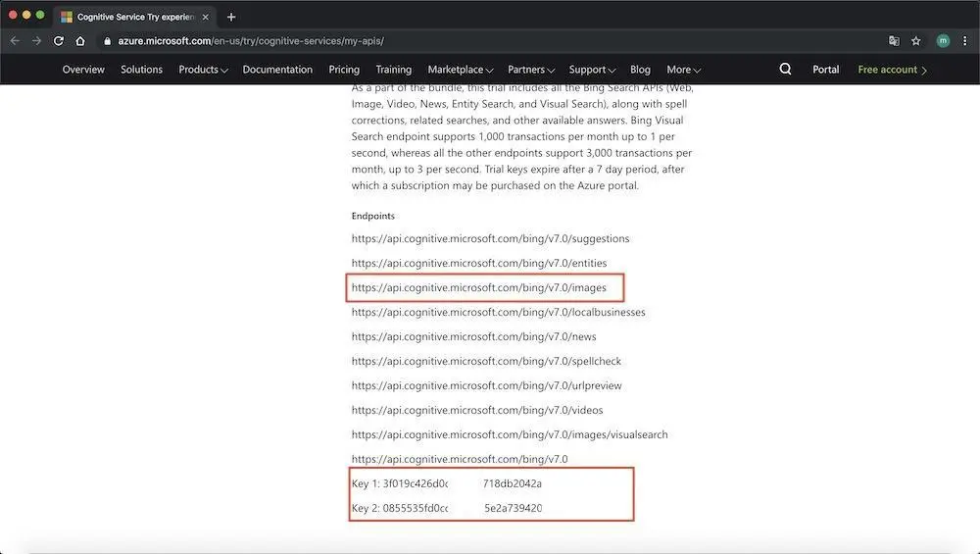Click the Free account link
This screenshot has height=554, width=980.
pyautogui.click(x=893, y=70)
